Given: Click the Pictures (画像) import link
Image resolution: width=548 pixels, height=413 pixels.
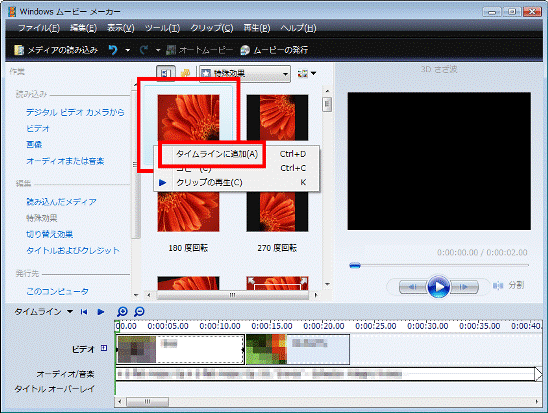Looking at the screenshot, I should pos(34,144).
